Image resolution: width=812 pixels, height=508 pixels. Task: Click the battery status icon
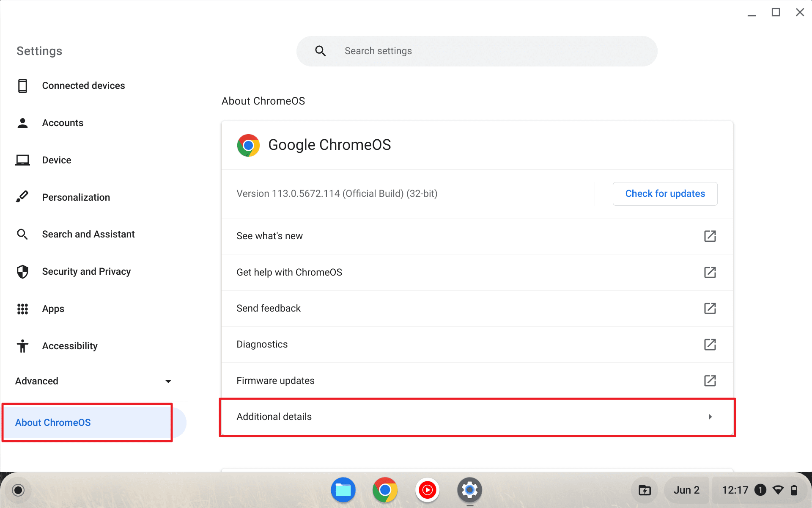pyautogui.click(x=794, y=490)
